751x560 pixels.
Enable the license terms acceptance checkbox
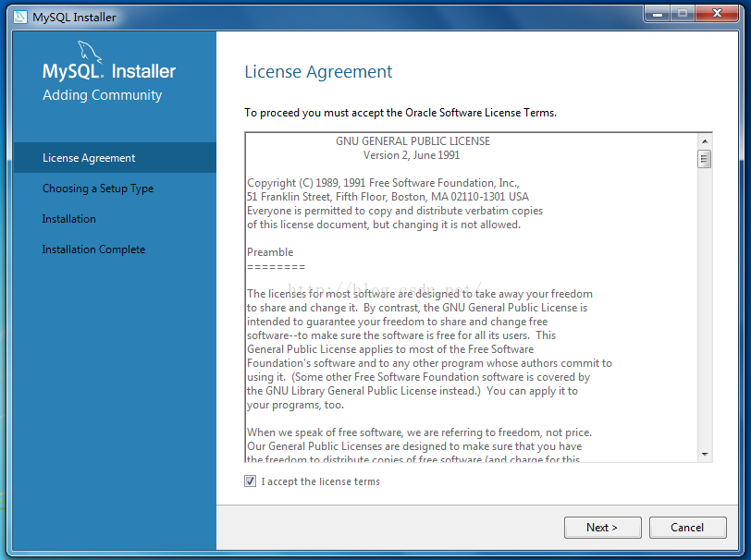pyautogui.click(x=250, y=481)
